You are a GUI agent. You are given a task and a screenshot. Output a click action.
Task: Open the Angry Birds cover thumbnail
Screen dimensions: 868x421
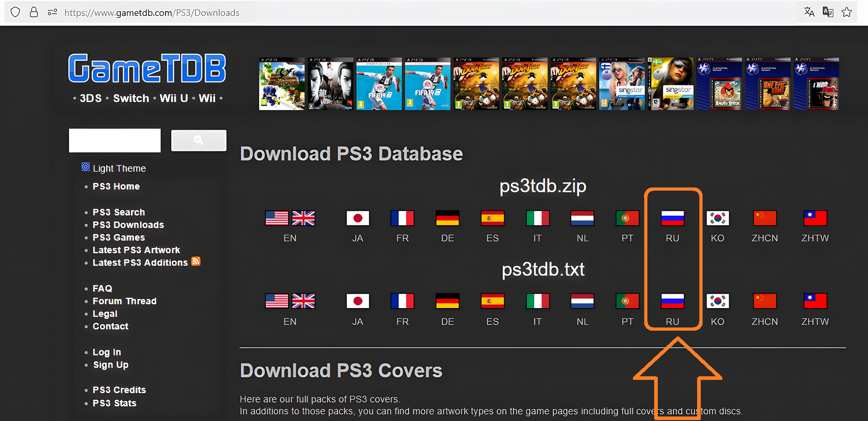pyautogui.click(x=719, y=84)
